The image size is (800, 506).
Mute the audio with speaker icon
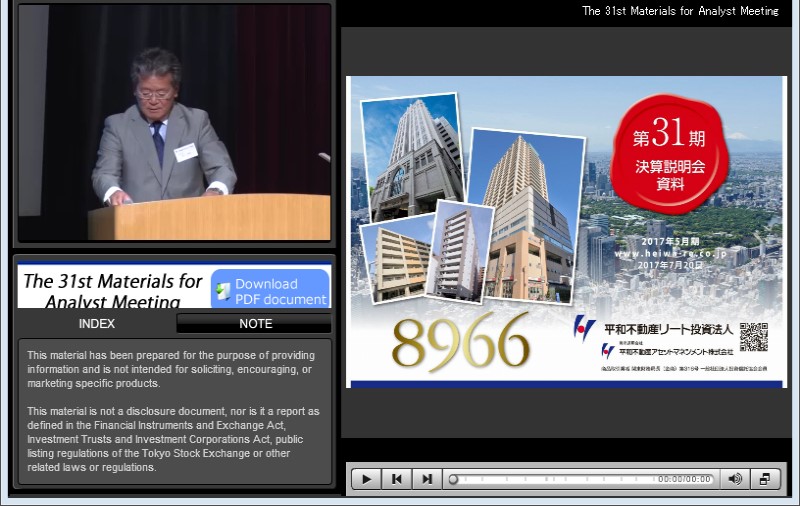click(735, 479)
